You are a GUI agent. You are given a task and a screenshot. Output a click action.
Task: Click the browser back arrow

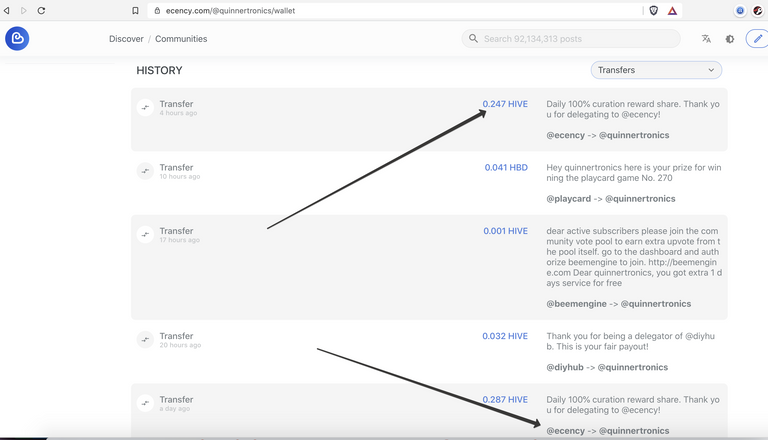coord(6,10)
